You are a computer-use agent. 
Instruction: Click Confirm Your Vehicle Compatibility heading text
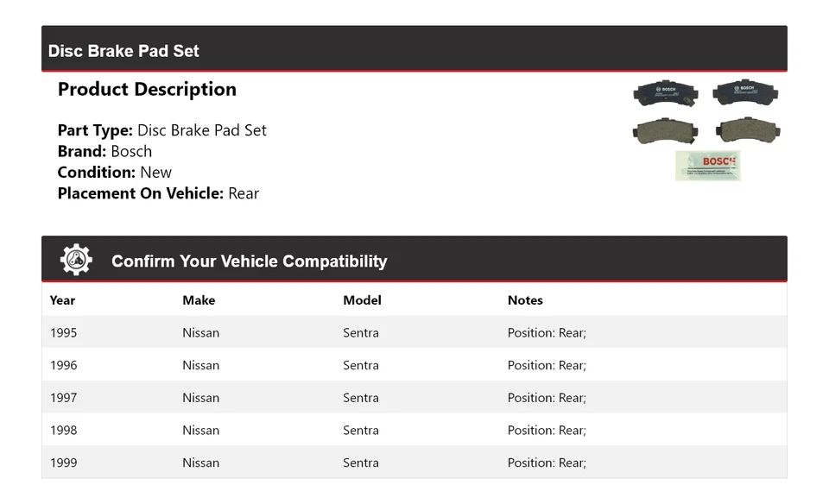click(249, 261)
